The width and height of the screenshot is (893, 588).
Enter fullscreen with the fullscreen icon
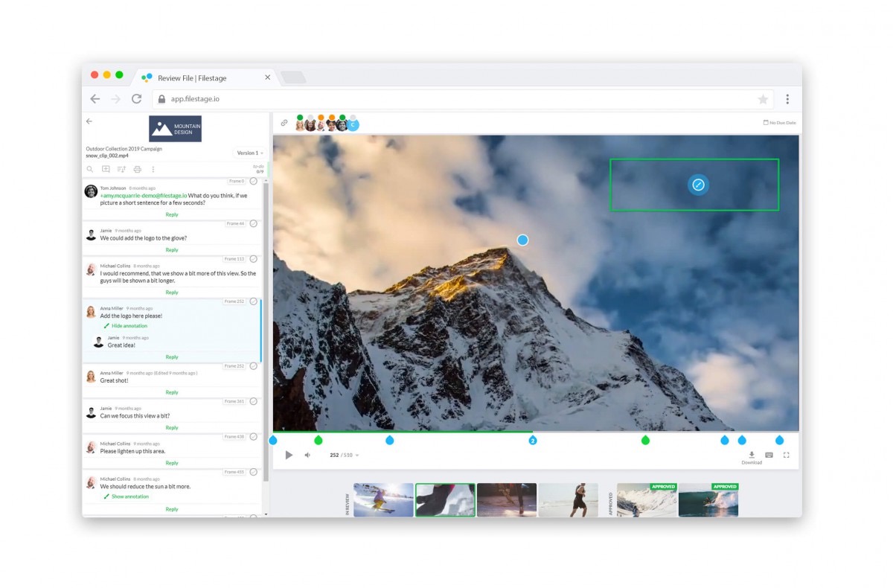click(x=786, y=454)
